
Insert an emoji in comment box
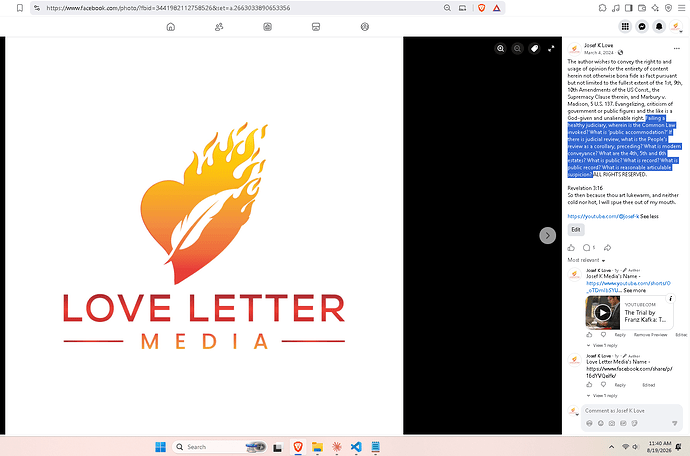pos(601,423)
